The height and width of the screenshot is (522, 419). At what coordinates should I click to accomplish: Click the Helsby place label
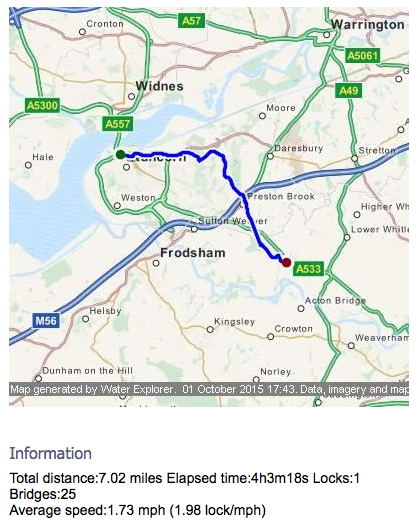pos(105,311)
